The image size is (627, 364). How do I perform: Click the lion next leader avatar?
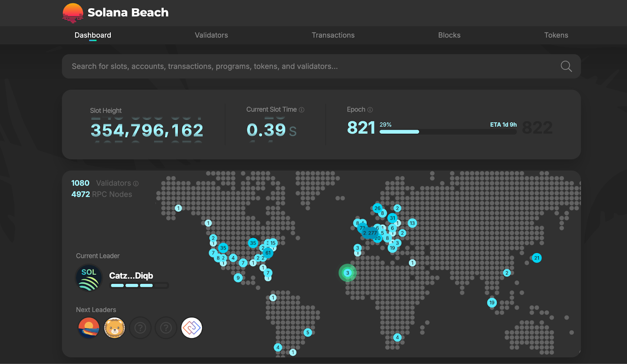click(114, 328)
